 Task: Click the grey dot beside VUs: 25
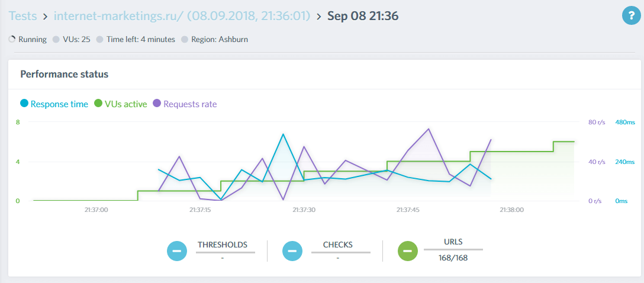pyautogui.click(x=56, y=40)
